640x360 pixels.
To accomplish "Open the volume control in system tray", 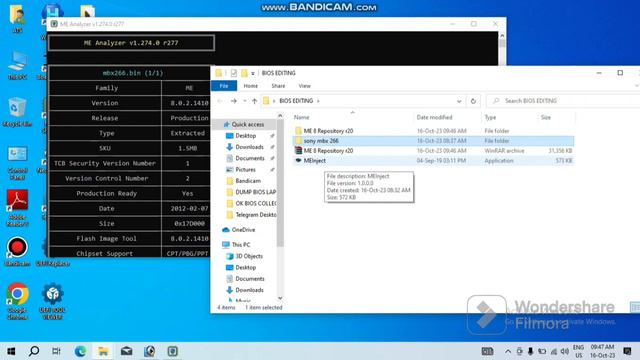I will click(x=565, y=351).
